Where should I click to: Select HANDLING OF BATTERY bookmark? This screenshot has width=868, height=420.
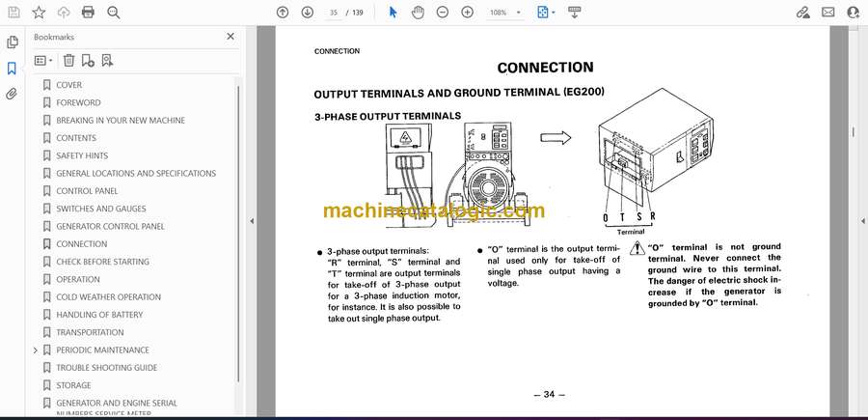(x=99, y=315)
